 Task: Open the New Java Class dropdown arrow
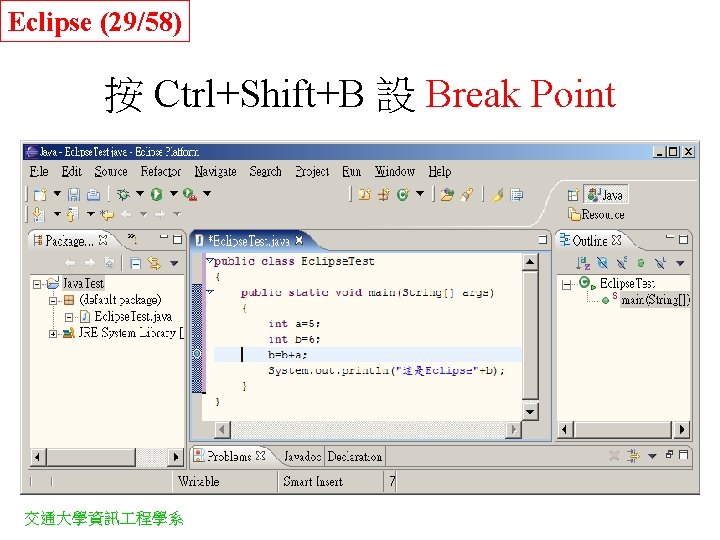(x=420, y=194)
